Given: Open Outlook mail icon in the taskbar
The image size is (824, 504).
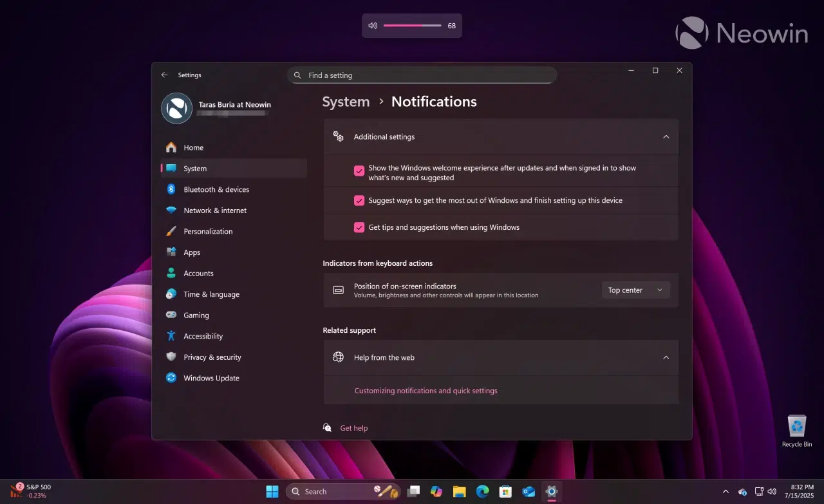Looking at the screenshot, I should point(529,491).
